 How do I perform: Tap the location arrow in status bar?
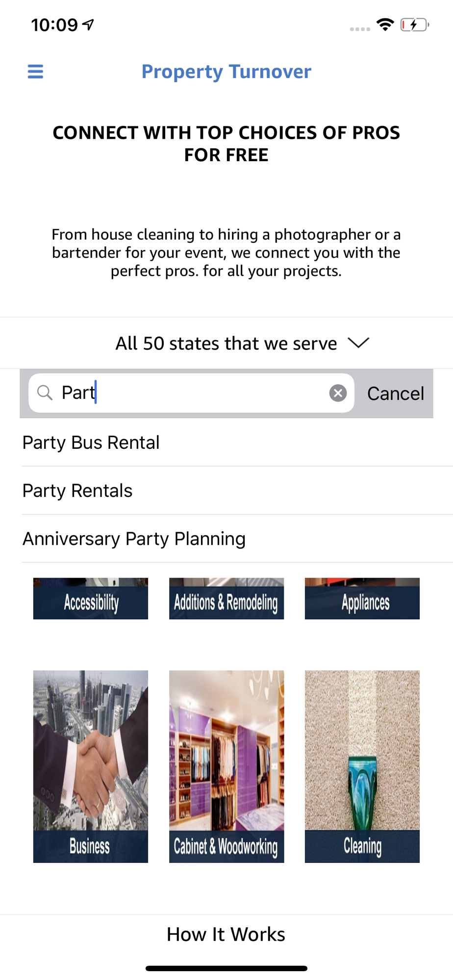coord(88,24)
